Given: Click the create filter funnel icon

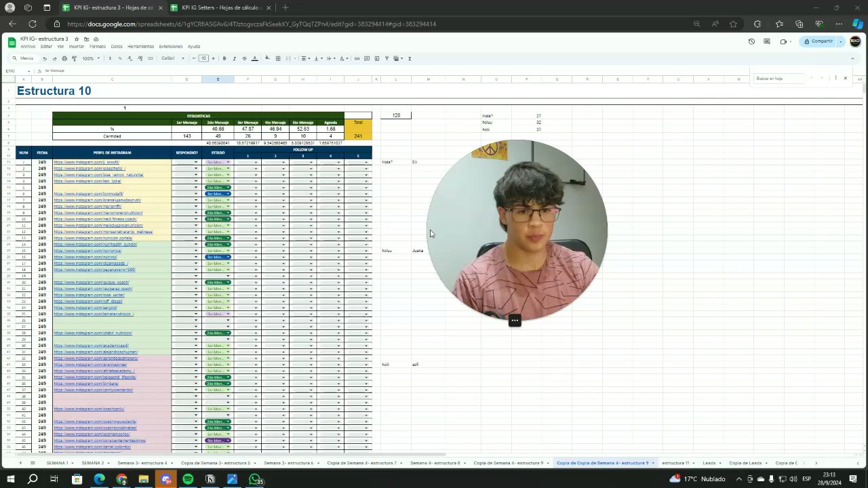Looking at the screenshot, I should [x=387, y=58].
